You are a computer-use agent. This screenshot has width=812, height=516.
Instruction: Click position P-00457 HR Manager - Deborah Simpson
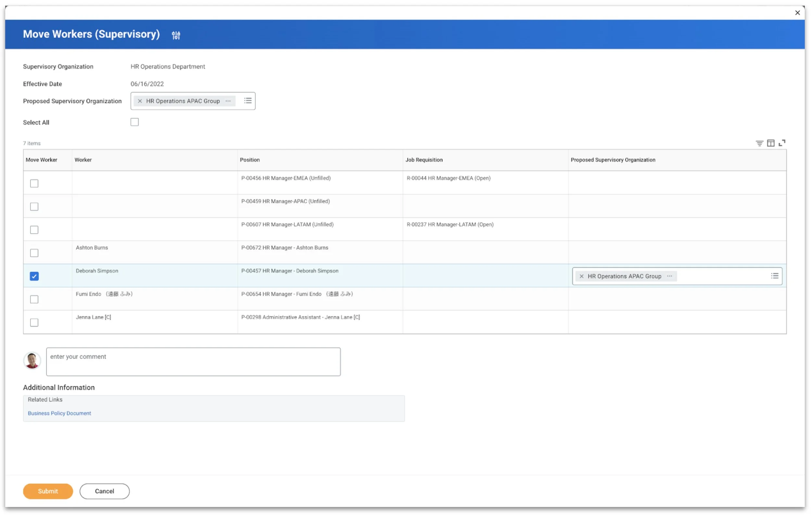[290, 271]
